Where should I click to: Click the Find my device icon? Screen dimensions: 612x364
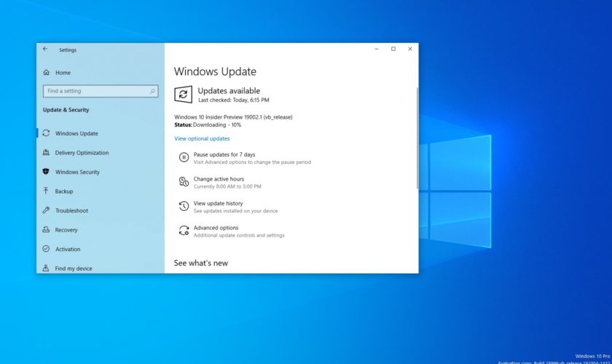(46, 268)
